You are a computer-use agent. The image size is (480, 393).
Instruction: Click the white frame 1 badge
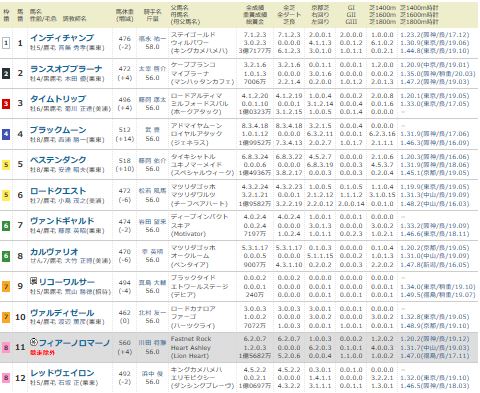(6, 43)
